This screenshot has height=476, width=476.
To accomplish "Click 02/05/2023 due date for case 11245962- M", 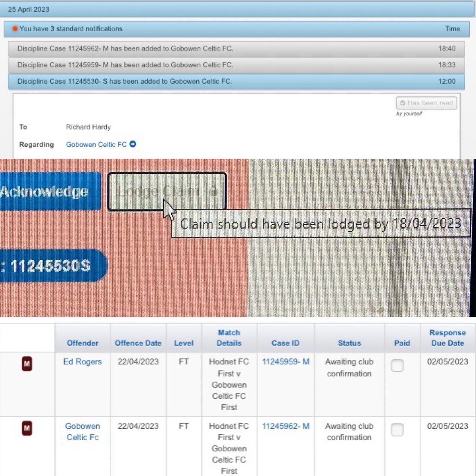I will tap(447, 426).
